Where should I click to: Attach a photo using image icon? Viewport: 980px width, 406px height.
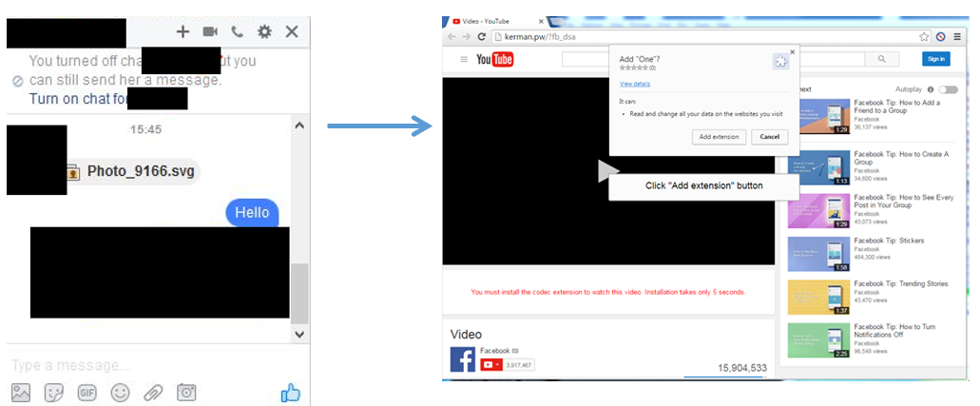pos(21,393)
